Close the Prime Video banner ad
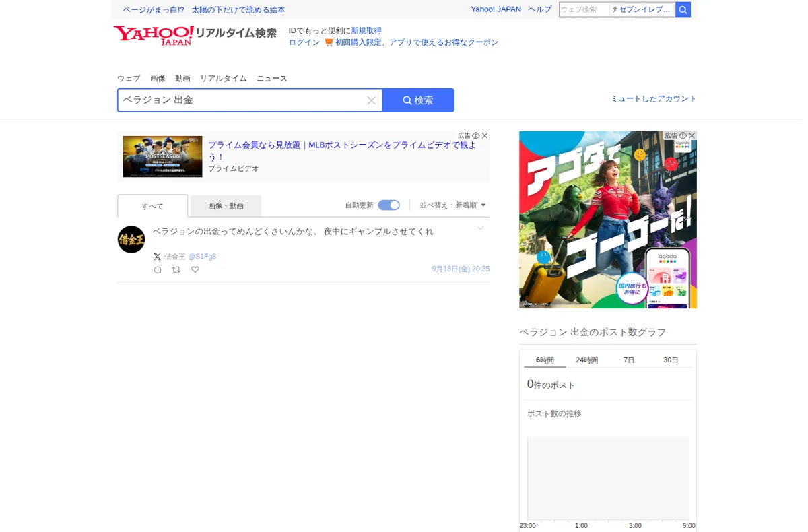This screenshot has height=532, width=808. [x=485, y=135]
